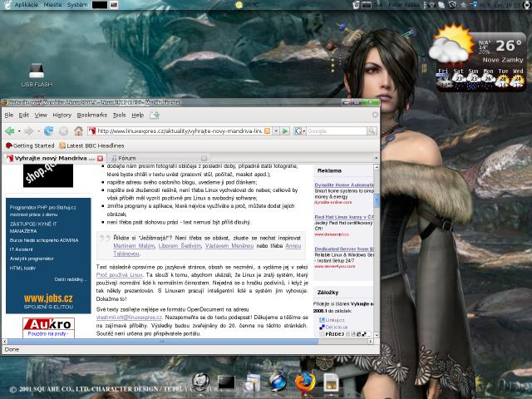Close the Vyhrajte nový Mandriva tab
Image resolution: width=532 pixels, height=399 pixels.
[100, 159]
